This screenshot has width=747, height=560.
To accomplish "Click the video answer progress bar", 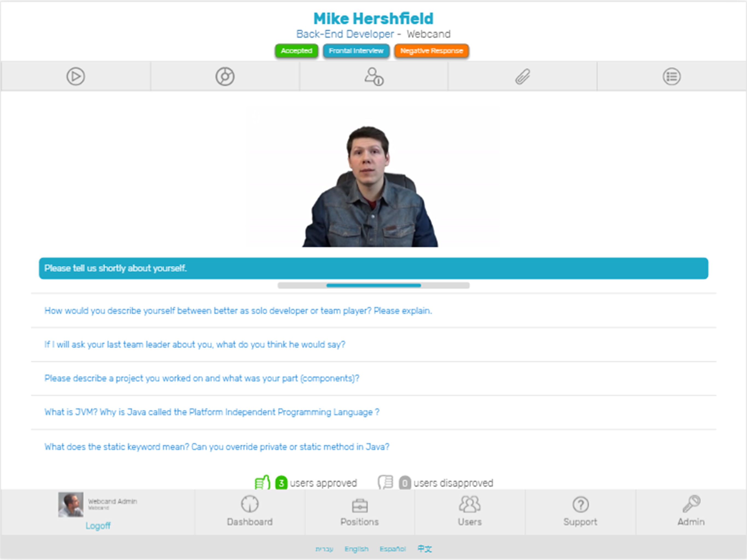I will click(x=373, y=285).
